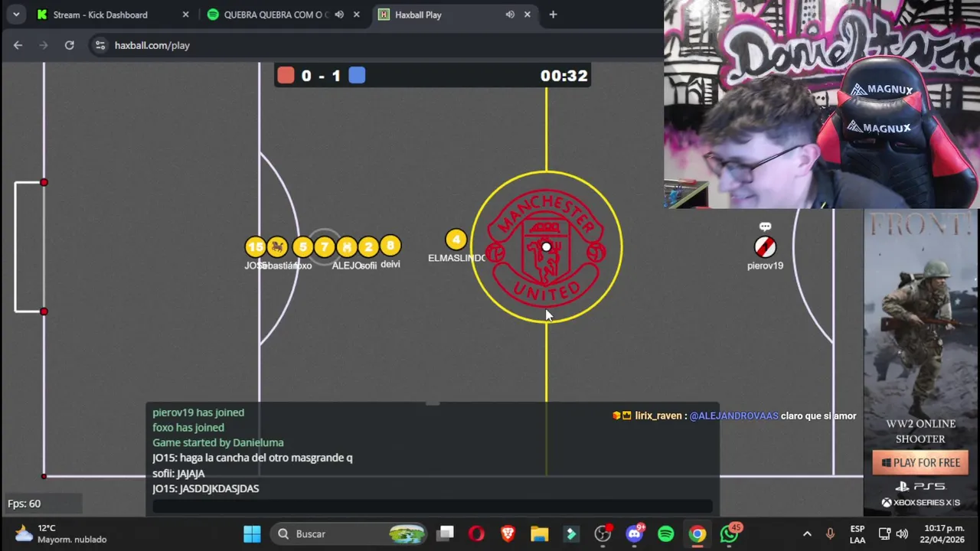This screenshot has height=551, width=980.
Task: Click 'sofii: JAJAJA' chat message
Action: click(178, 473)
